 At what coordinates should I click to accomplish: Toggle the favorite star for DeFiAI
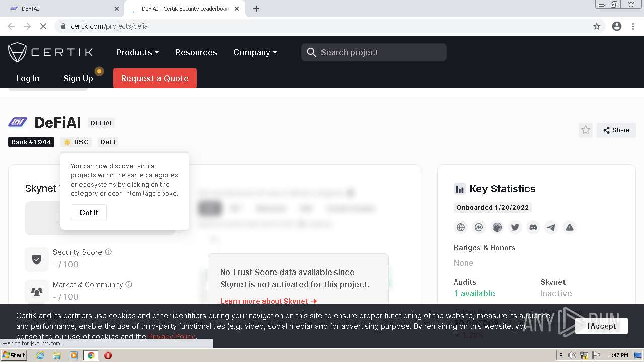tap(586, 130)
